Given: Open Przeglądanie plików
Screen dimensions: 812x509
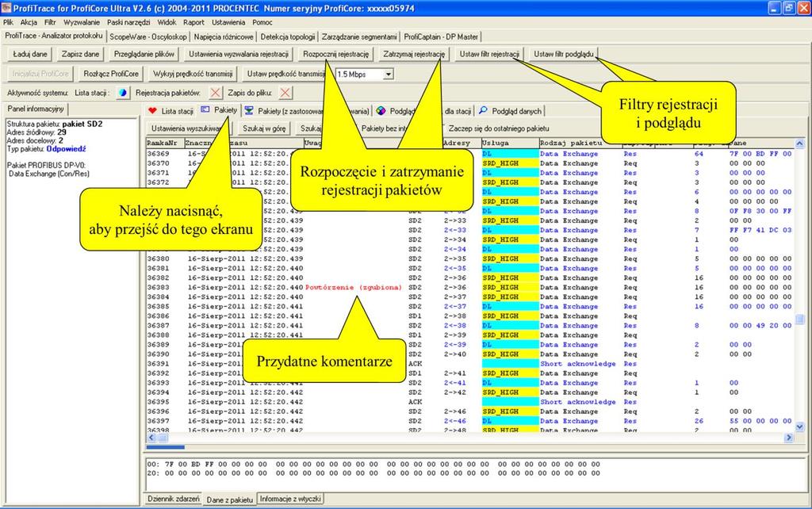Looking at the screenshot, I should [x=144, y=54].
